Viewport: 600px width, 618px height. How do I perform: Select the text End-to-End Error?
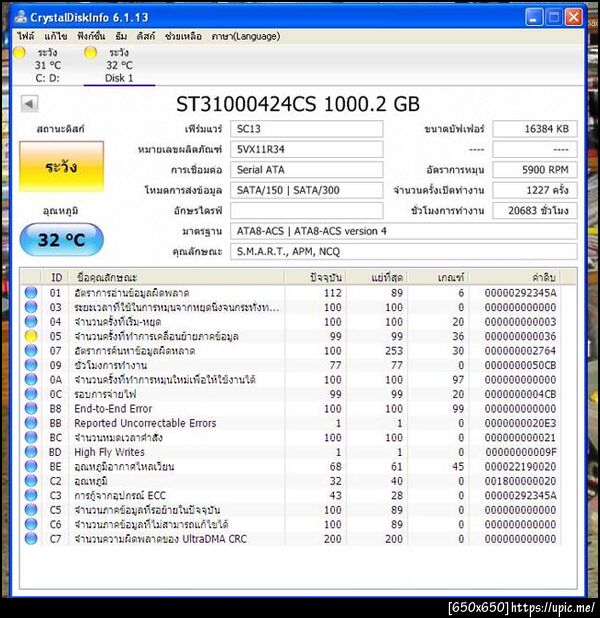[x=113, y=408]
